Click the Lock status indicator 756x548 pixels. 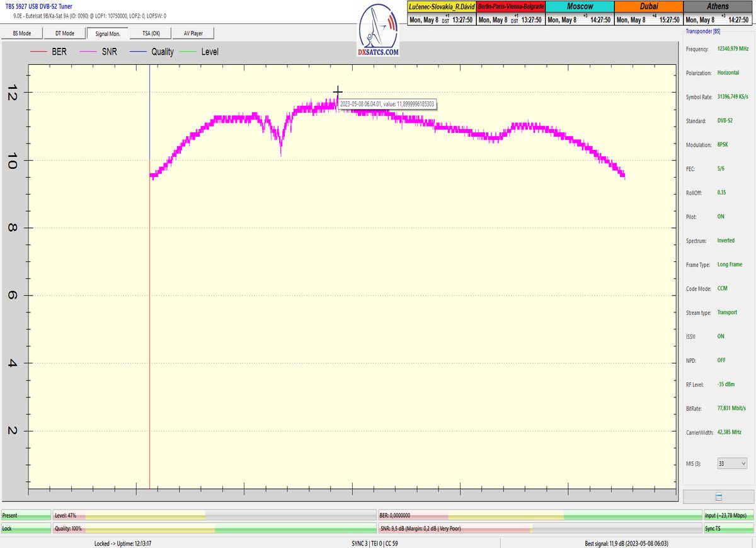pos(26,528)
